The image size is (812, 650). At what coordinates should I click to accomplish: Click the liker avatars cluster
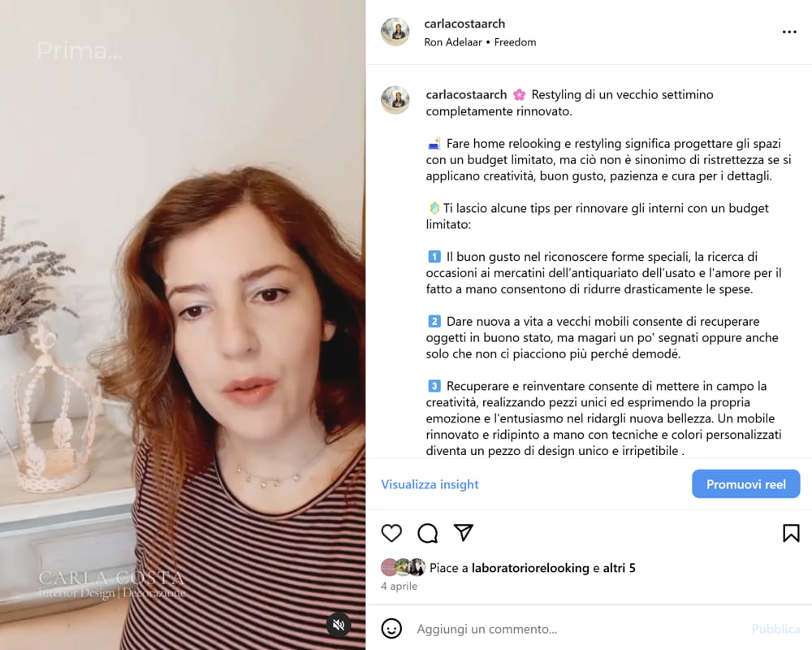pyautogui.click(x=403, y=568)
